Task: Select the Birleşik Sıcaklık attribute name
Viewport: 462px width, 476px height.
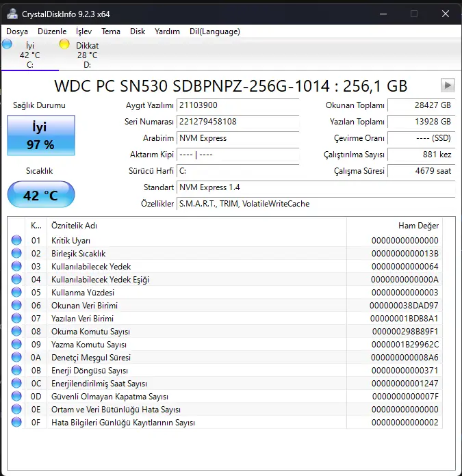Action: tap(78, 254)
